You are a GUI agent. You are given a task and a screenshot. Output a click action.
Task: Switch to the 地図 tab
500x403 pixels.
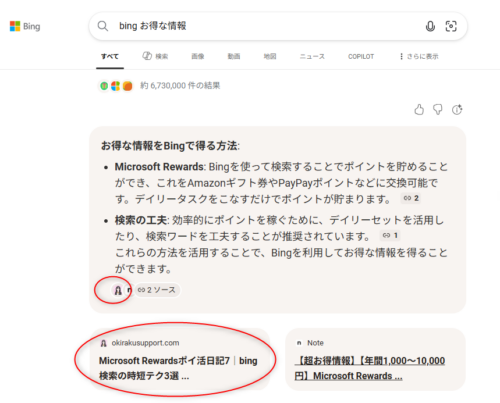(x=270, y=56)
